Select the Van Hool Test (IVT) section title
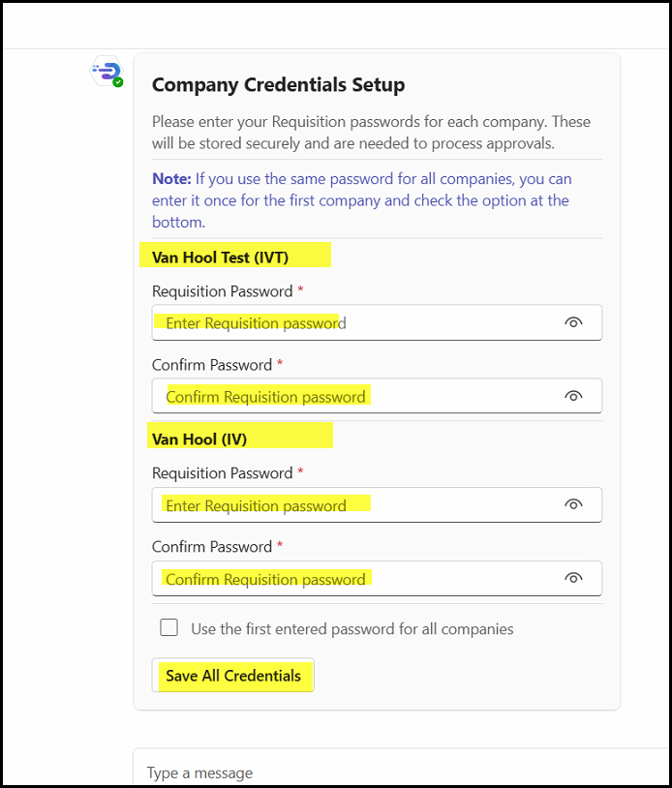The width and height of the screenshot is (672, 788). click(220, 257)
